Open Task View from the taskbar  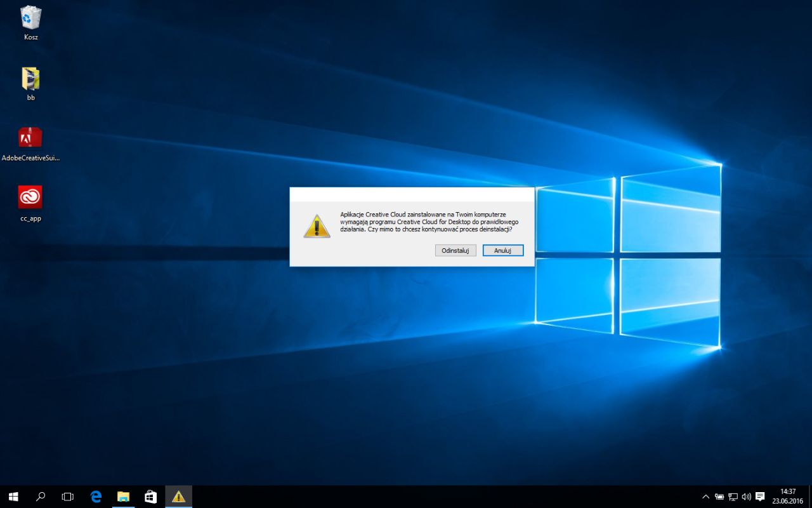click(x=67, y=497)
